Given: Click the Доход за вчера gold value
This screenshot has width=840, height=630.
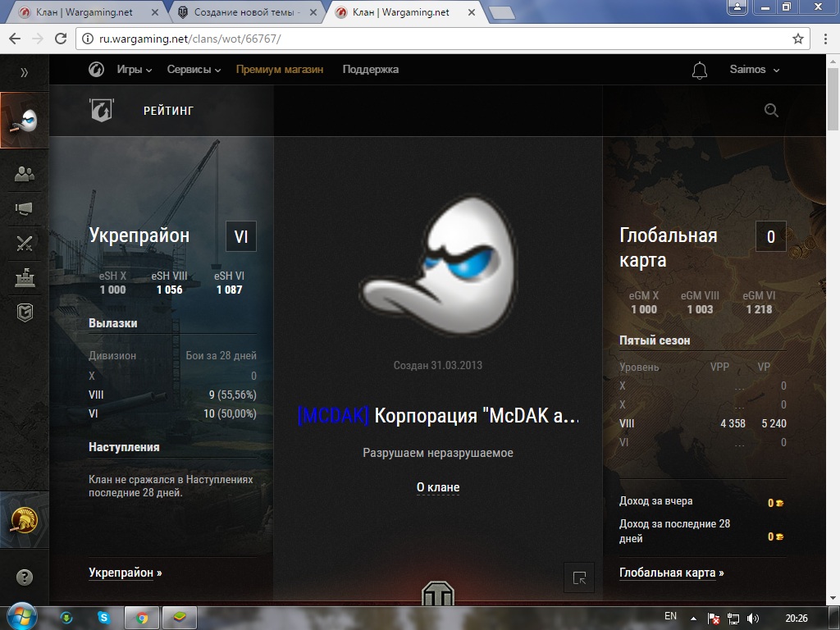Looking at the screenshot, I should (776, 503).
